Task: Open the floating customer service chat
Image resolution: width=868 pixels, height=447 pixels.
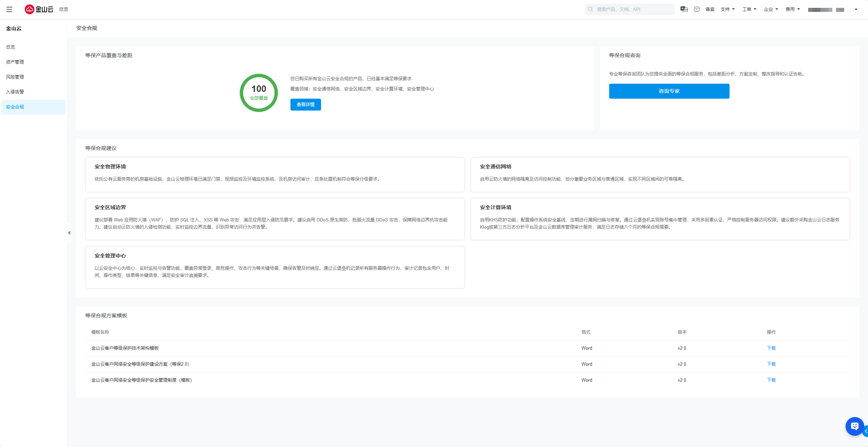Action: pos(854,426)
